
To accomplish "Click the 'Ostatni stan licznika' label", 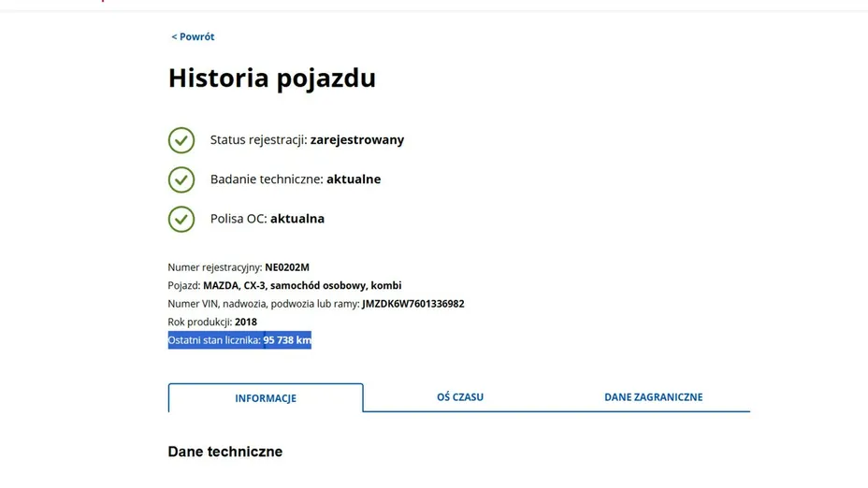I will point(214,341).
